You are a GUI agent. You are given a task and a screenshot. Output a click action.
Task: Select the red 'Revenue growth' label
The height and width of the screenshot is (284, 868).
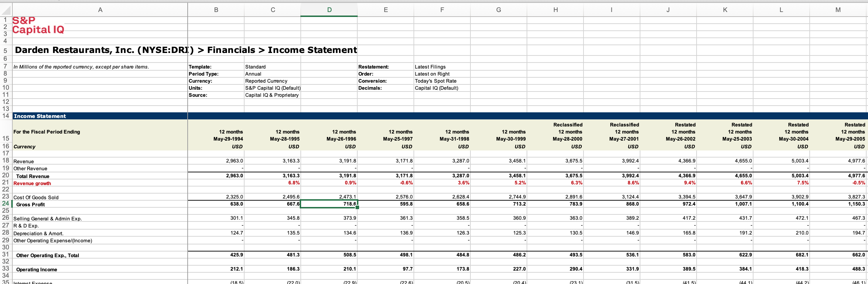(x=32, y=183)
